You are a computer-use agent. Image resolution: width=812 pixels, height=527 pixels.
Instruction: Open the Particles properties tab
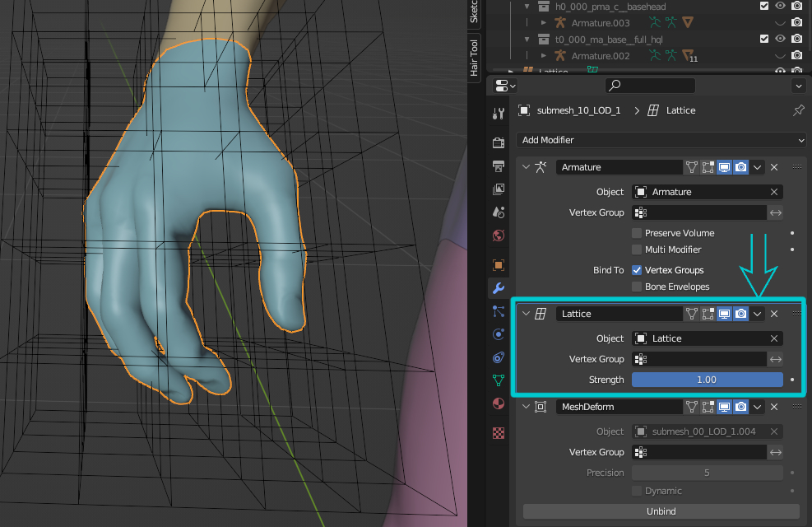click(x=498, y=311)
